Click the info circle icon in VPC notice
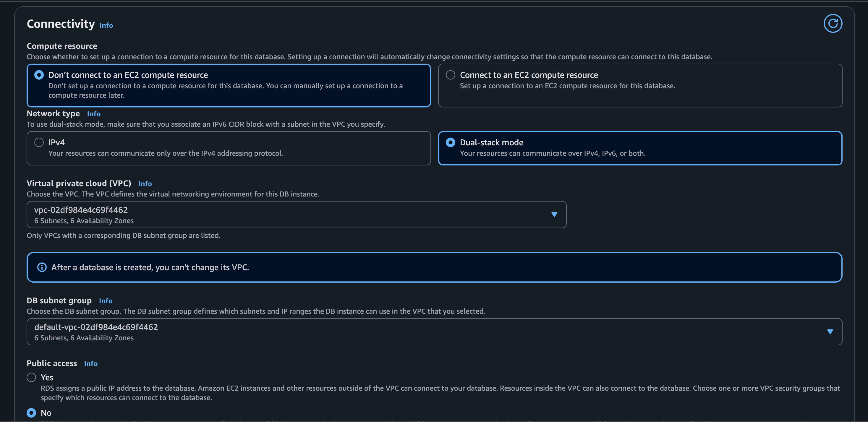 click(42, 267)
